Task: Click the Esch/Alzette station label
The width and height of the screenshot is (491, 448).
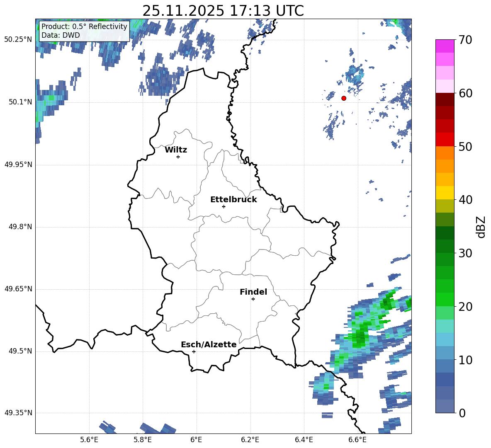Action: pos(209,344)
